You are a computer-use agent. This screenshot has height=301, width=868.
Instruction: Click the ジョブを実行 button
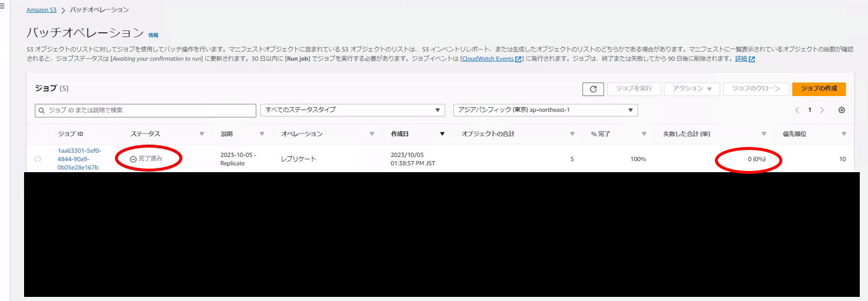[634, 89]
